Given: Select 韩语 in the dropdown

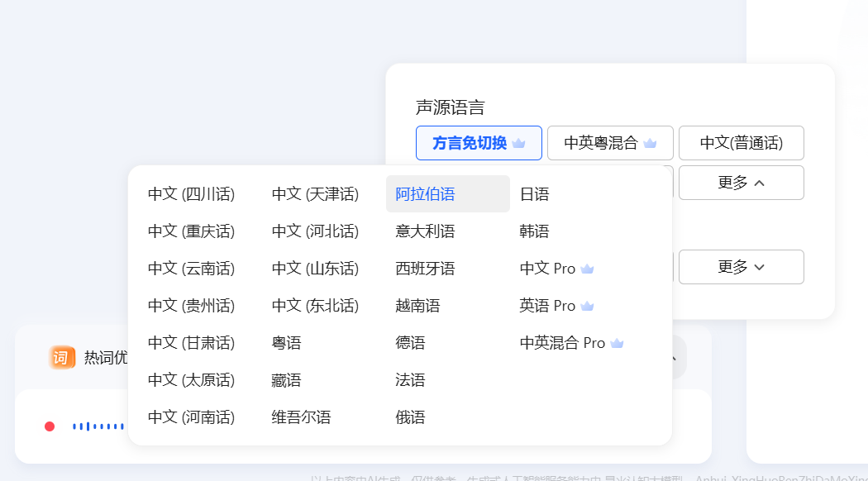Looking at the screenshot, I should click(x=534, y=231).
